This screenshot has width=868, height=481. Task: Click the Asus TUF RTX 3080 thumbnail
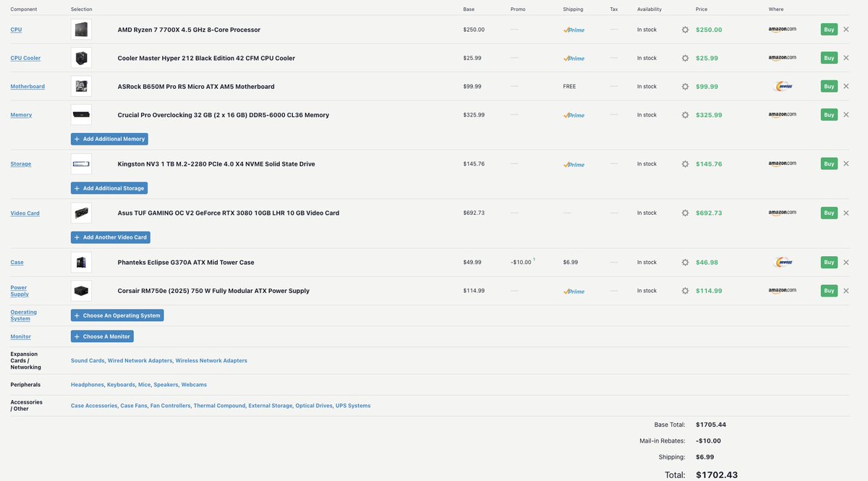(81, 213)
